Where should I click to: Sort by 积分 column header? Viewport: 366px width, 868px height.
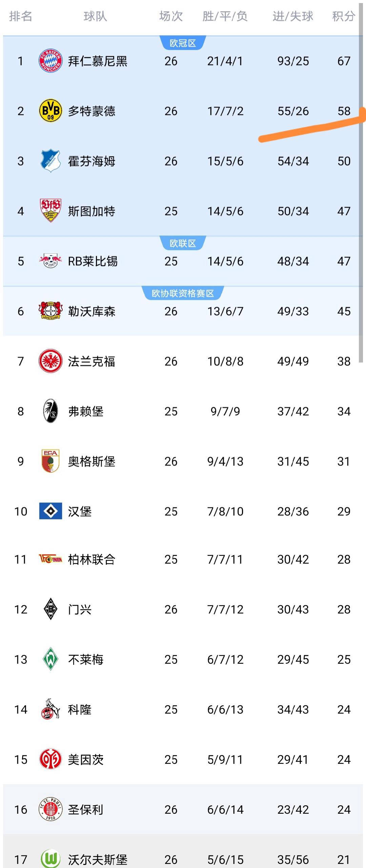[344, 16]
